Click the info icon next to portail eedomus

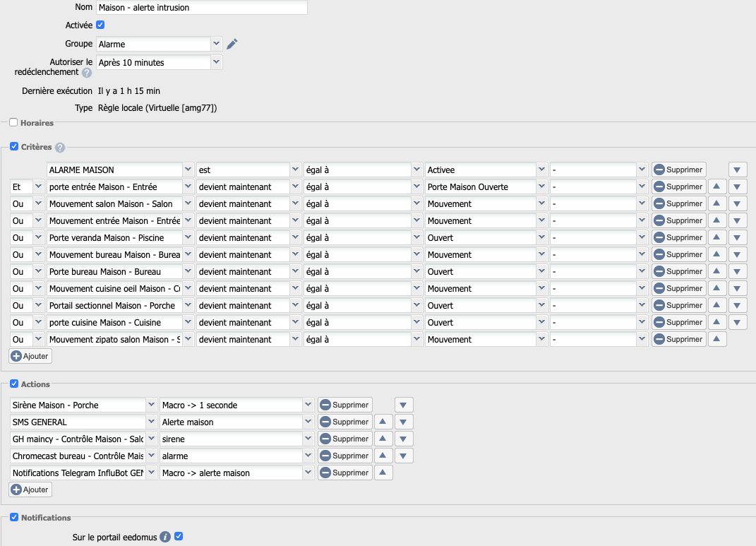(165, 537)
